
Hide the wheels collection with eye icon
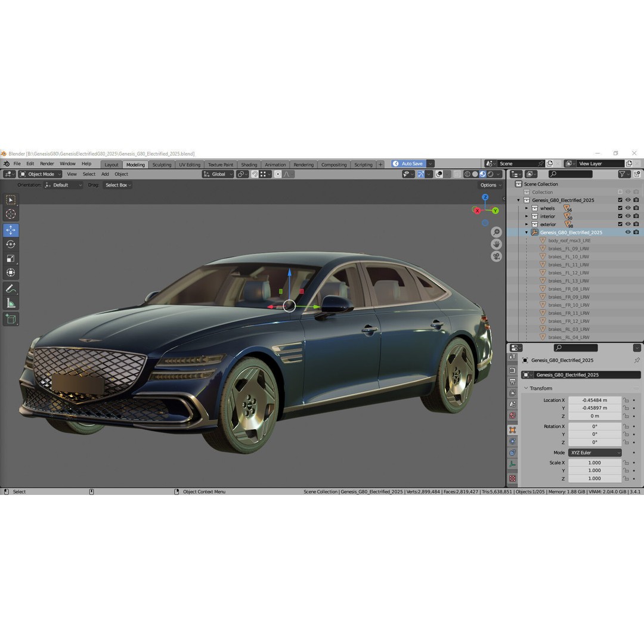(x=628, y=208)
